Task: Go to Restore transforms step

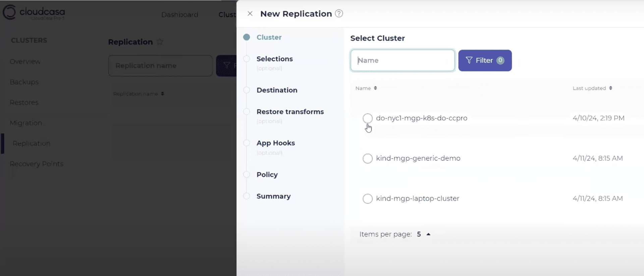Action: 290,112
